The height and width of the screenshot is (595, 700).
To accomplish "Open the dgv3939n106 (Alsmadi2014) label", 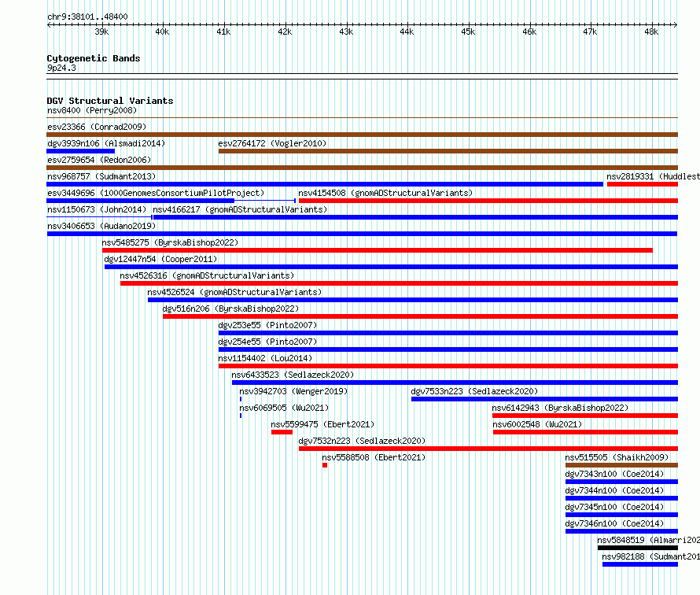I will click(106, 143).
